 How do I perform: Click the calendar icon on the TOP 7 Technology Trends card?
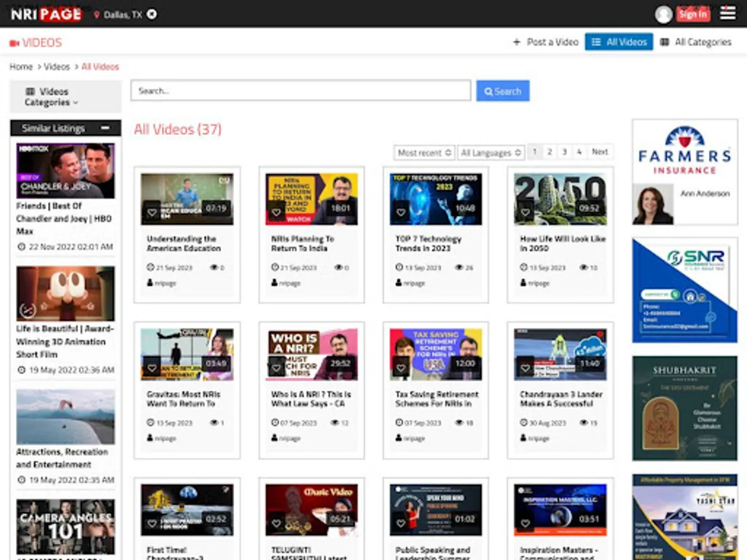click(x=400, y=267)
